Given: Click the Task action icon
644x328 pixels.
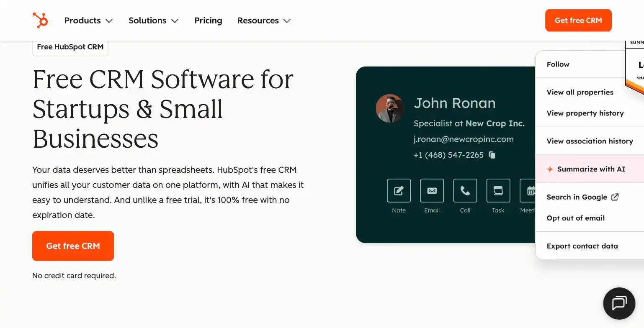Looking at the screenshot, I should 498,190.
